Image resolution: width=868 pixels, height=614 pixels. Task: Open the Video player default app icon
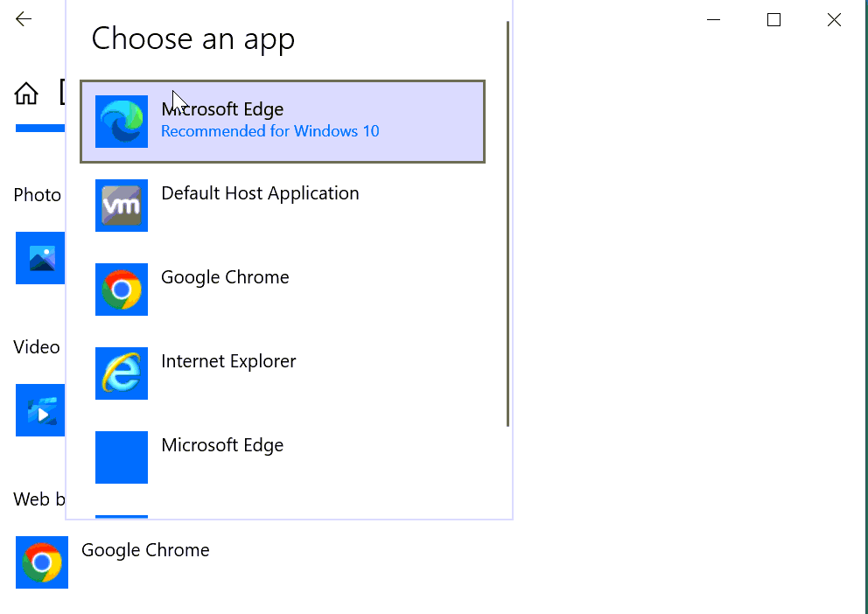[x=40, y=410]
